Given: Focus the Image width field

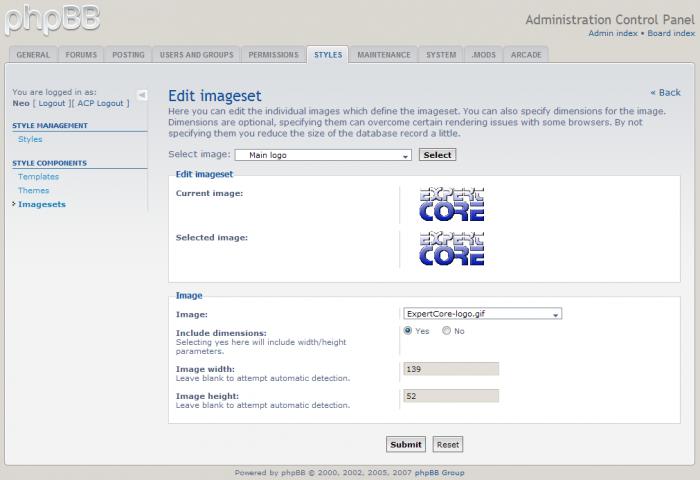Looking at the screenshot, I should tap(451, 369).
